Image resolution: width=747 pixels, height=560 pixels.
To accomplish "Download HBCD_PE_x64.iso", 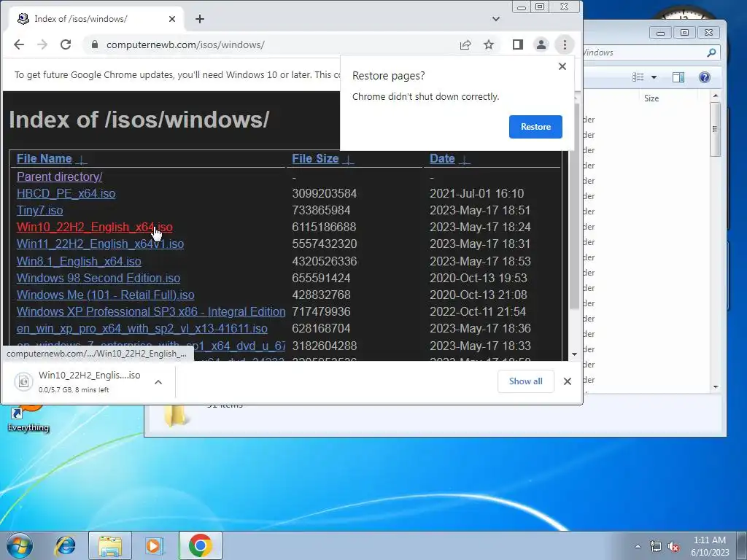I will [66, 193].
